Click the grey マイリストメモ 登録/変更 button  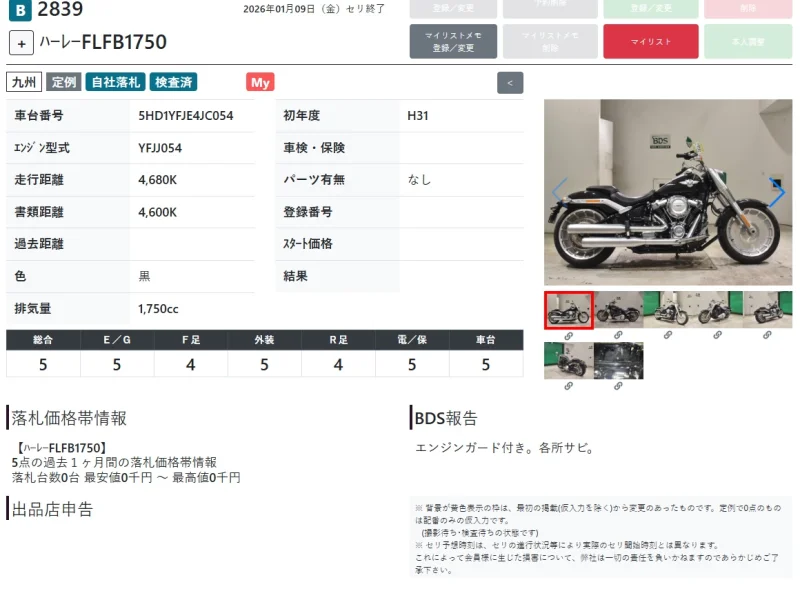[x=453, y=41]
